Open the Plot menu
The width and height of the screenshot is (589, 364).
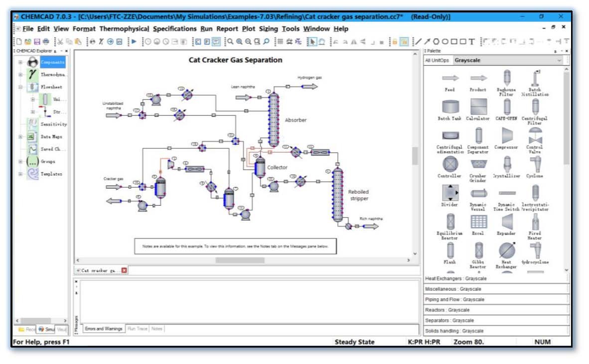pos(248,29)
